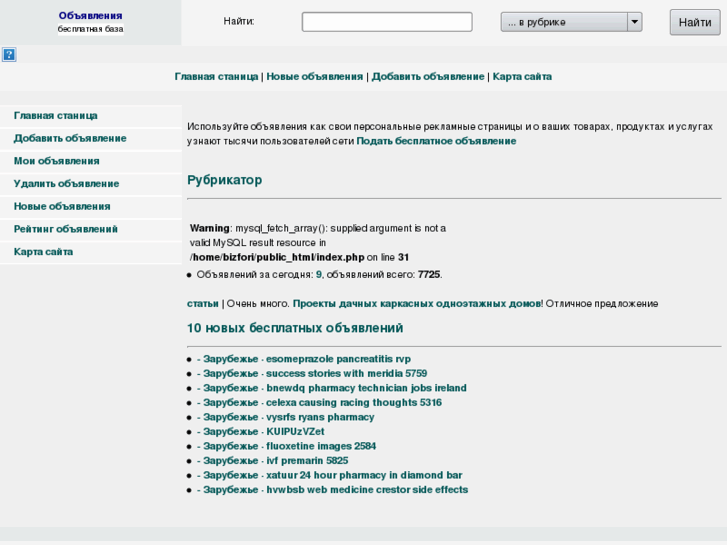Open 'Карта сайта' in top navigation

coord(522,77)
